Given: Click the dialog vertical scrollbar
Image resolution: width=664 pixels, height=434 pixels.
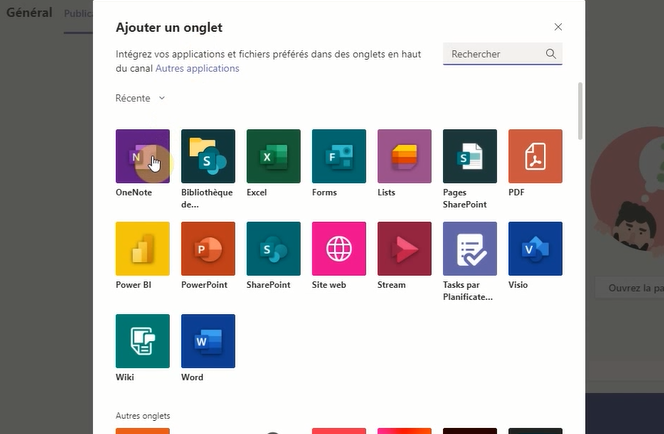Looking at the screenshot, I should click(580, 111).
